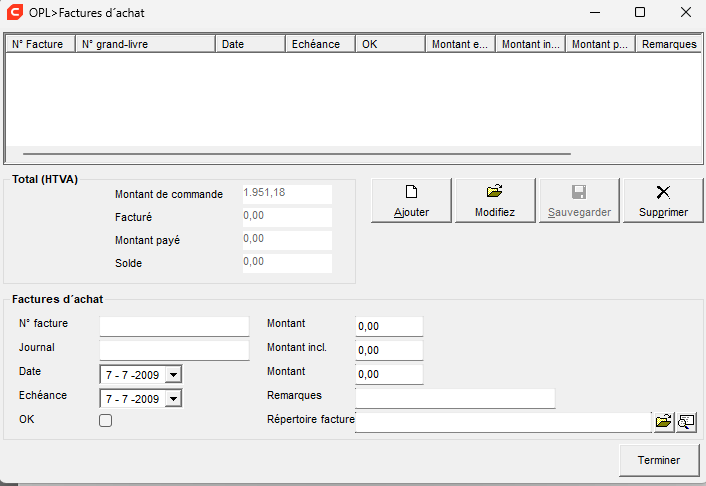Click the Solde total field
The image size is (706, 486).
(287, 263)
